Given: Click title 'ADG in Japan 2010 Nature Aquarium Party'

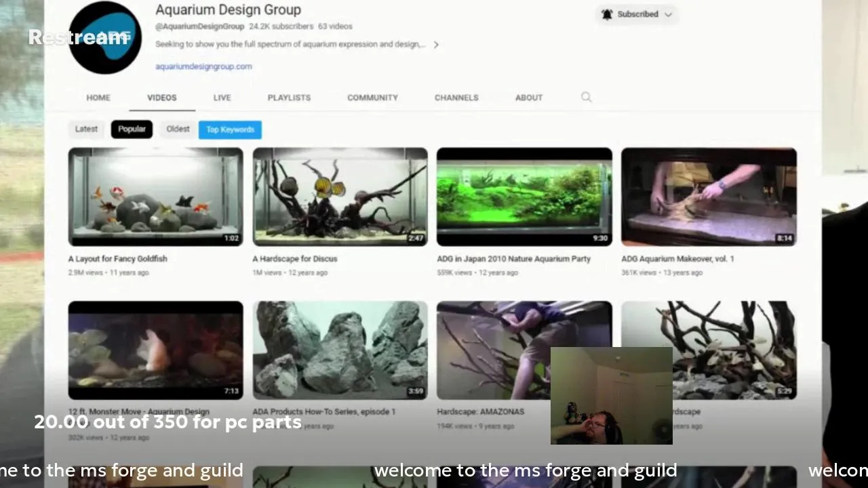Looking at the screenshot, I should (513, 259).
